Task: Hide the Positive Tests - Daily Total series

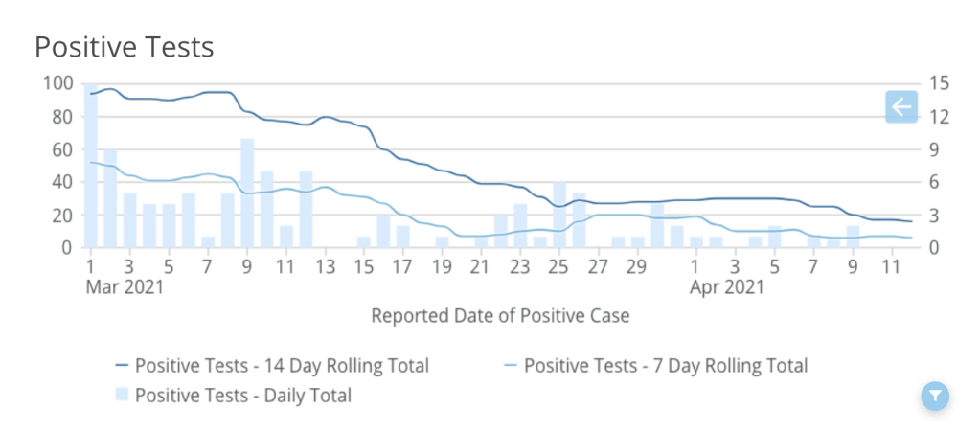Action: pos(243,395)
